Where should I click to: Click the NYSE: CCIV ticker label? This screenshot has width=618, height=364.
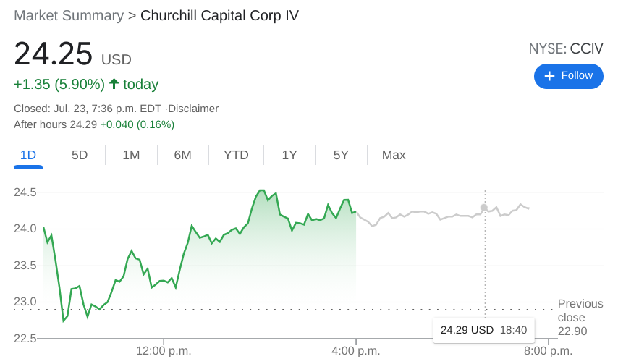566,49
